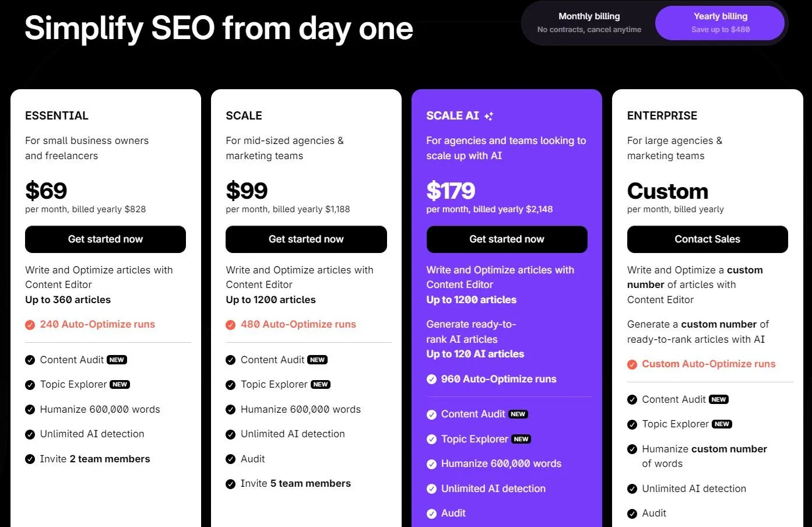812x527 pixels.
Task: Click the checkmark beside 960 Auto-Optimize runs
Action: pyautogui.click(x=431, y=380)
